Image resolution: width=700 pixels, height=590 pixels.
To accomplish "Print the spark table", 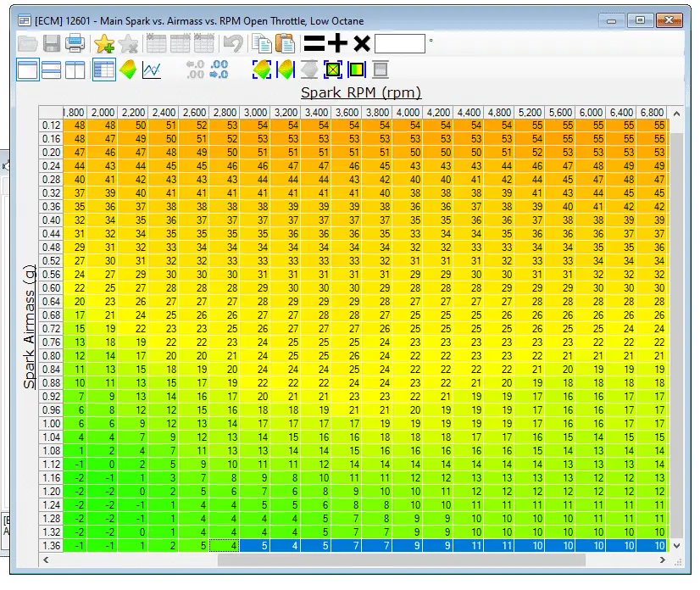I will (75, 43).
